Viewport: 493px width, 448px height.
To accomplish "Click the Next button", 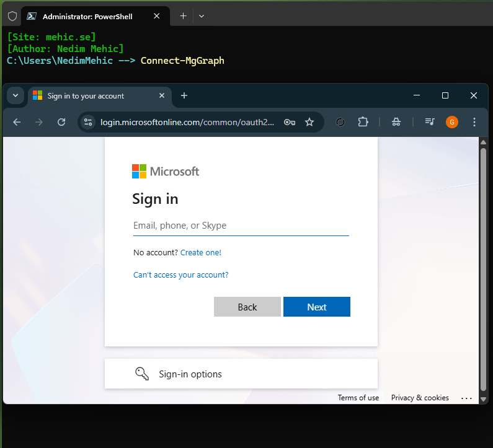I will click(316, 307).
